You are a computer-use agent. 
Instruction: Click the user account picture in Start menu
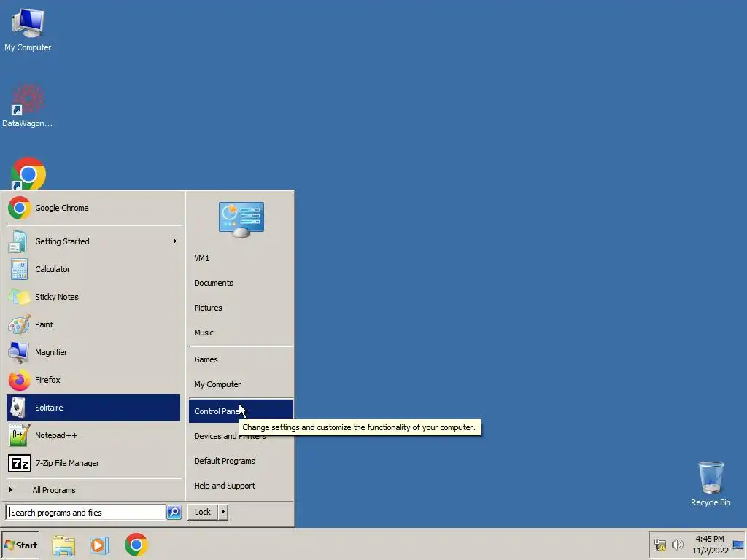(241, 219)
